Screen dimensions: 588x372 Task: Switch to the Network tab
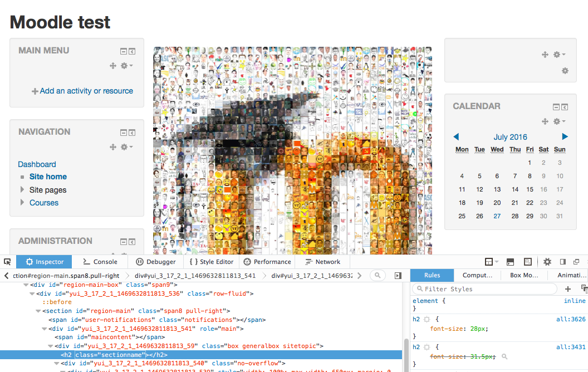[x=322, y=262]
